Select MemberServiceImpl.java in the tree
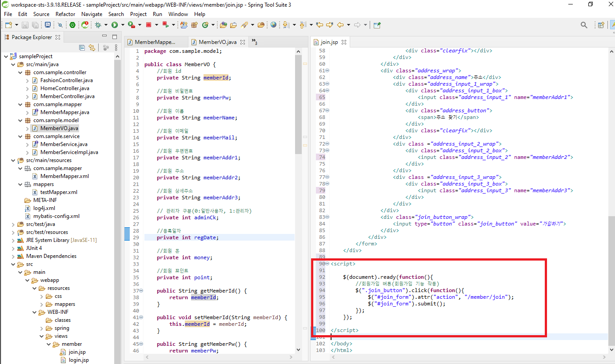This screenshot has width=615, height=364. coord(69,152)
